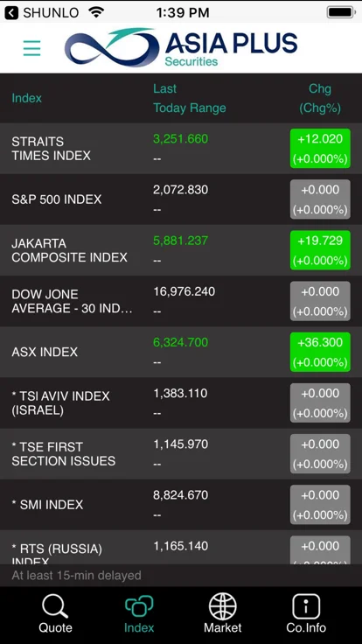Select the S&P 500 Index row
The image size is (362, 644).
(181, 199)
